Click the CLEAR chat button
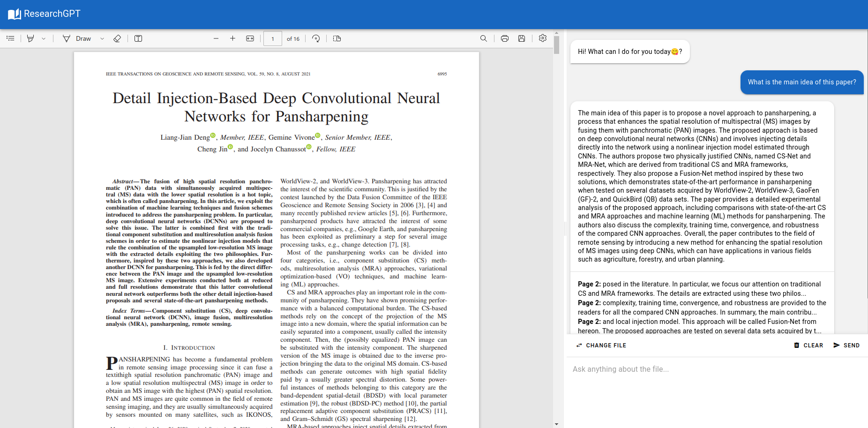The image size is (868, 428). click(808, 345)
